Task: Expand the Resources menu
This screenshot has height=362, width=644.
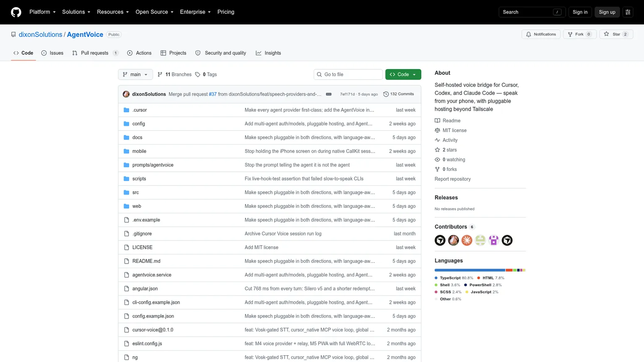Action: click(x=113, y=12)
